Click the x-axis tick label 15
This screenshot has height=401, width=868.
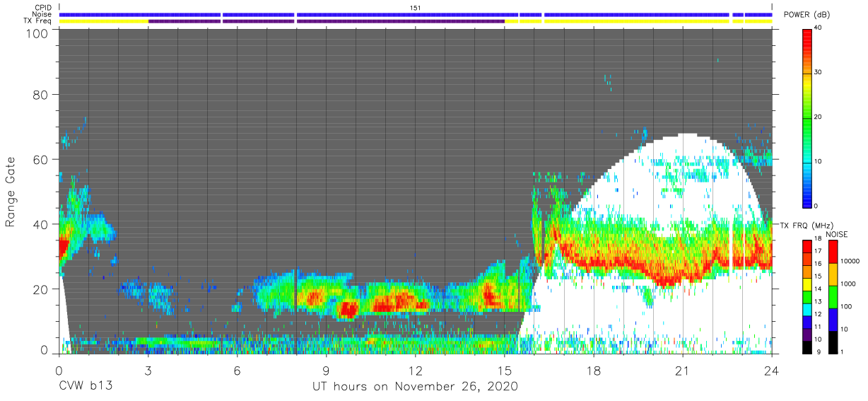click(504, 370)
